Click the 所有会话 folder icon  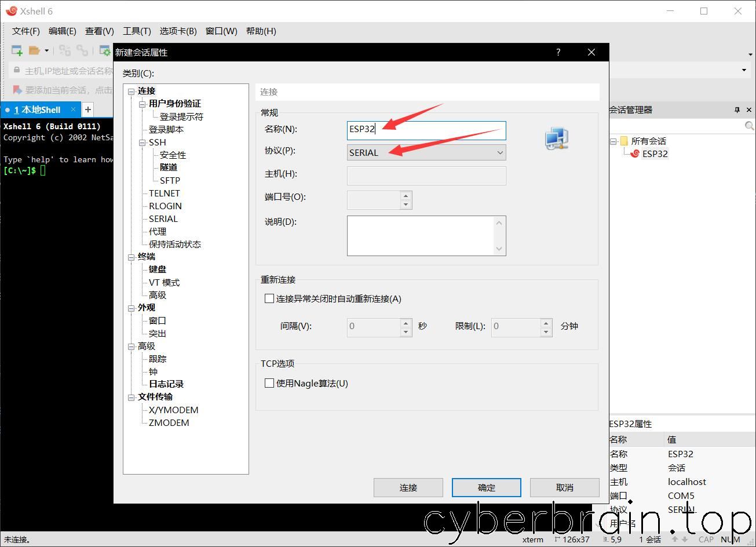[x=624, y=141]
